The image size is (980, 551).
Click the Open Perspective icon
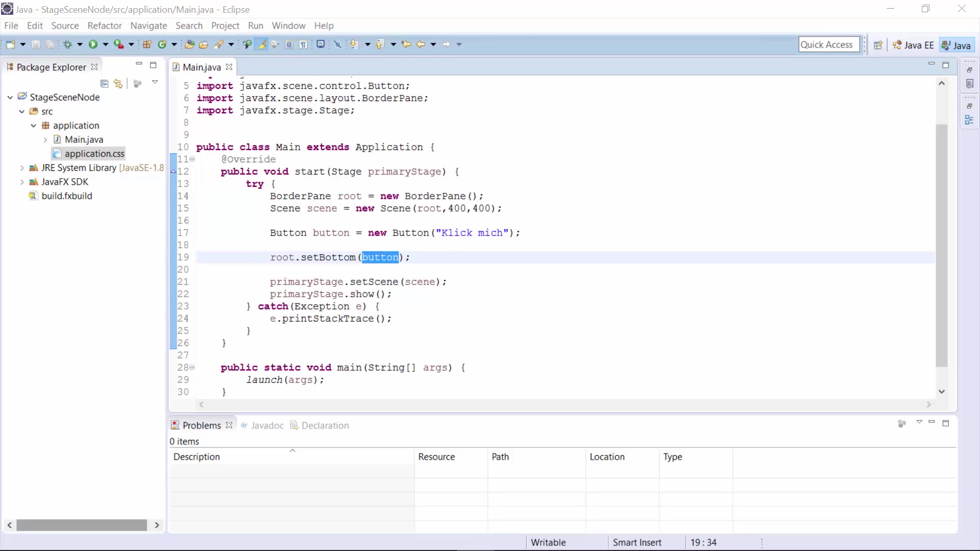[878, 45]
